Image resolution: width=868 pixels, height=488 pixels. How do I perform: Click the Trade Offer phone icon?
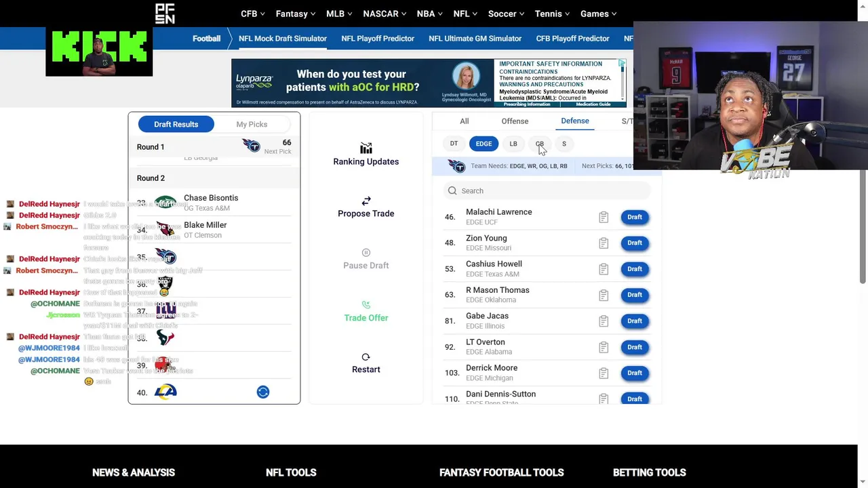pyautogui.click(x=366, y=305)
